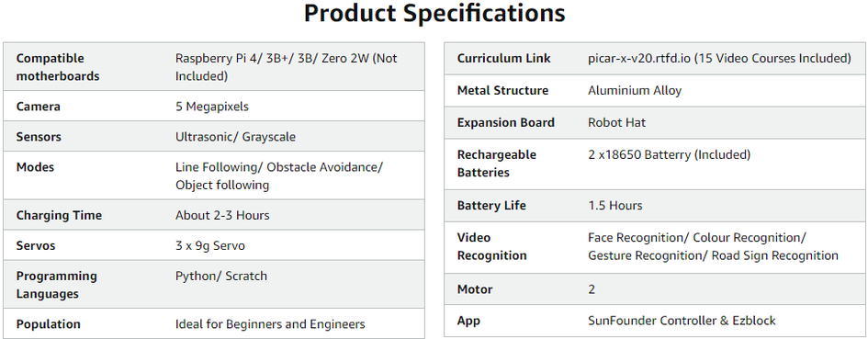Select the Motor row label
This screenshot has height=339, width=868.
[474, 289]
